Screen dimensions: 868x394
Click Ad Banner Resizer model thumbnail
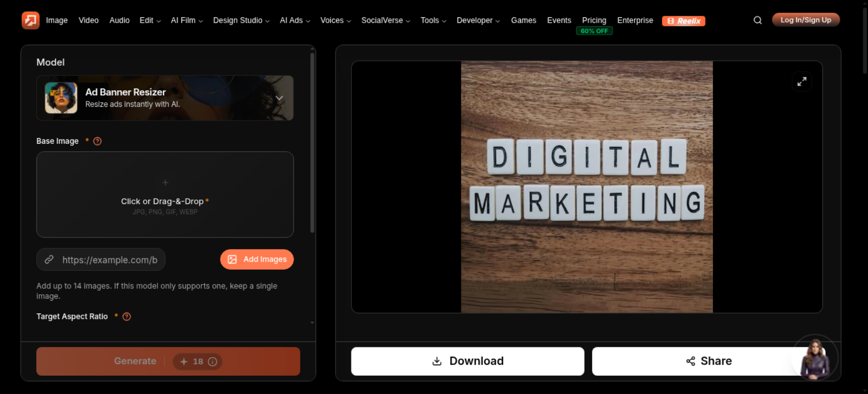61,98
